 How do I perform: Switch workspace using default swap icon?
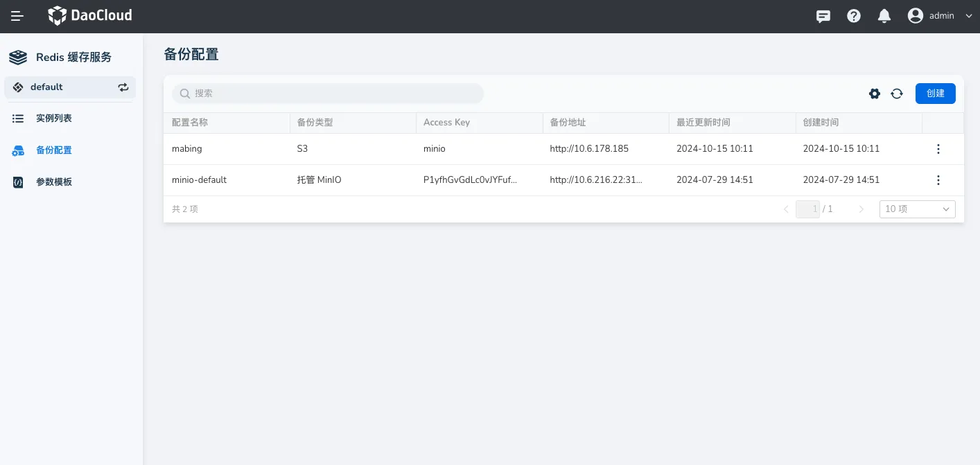coord(123,87)
